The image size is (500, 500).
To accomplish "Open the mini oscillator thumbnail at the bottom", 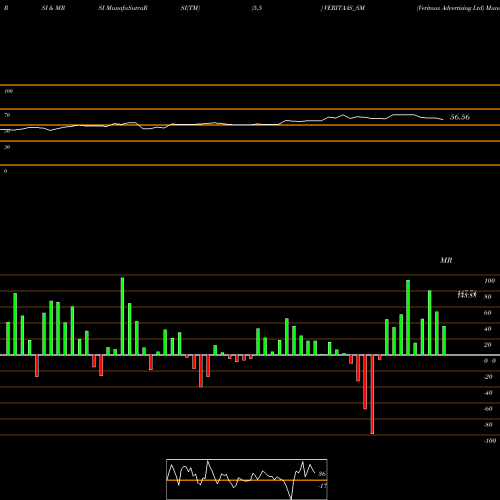I will tap(247, 479).
